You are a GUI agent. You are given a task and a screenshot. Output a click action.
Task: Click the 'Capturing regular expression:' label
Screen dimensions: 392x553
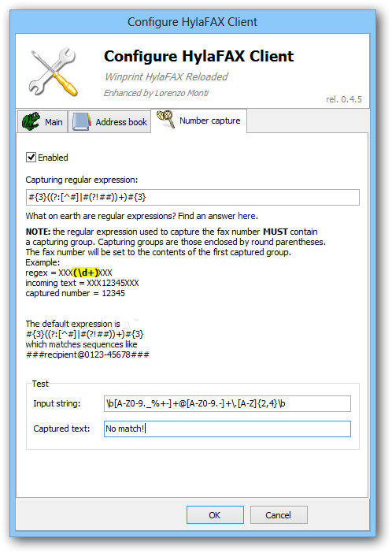click(81, 180)
